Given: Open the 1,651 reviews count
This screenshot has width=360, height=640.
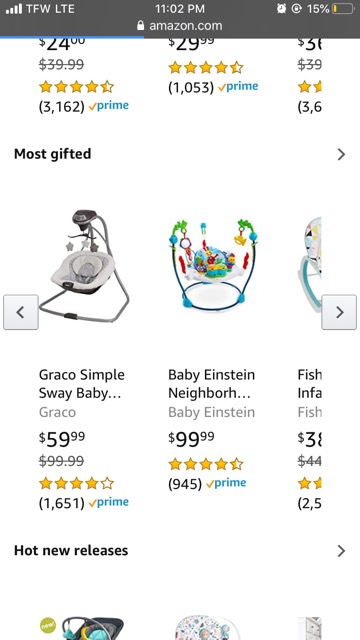Looking at the screenshot, I should coord(62,503).
